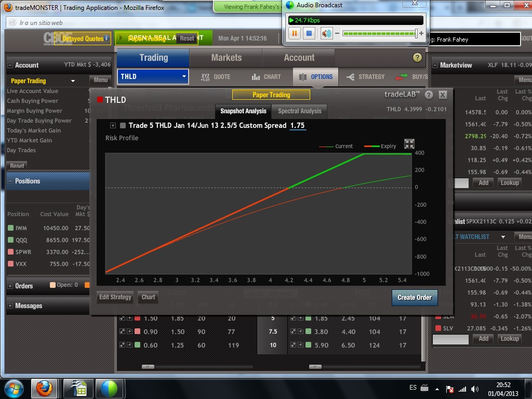This screenshot has height=399, width=532.
Task: Click the Chart button in tradeLAB
Action: tap(148, 297)
